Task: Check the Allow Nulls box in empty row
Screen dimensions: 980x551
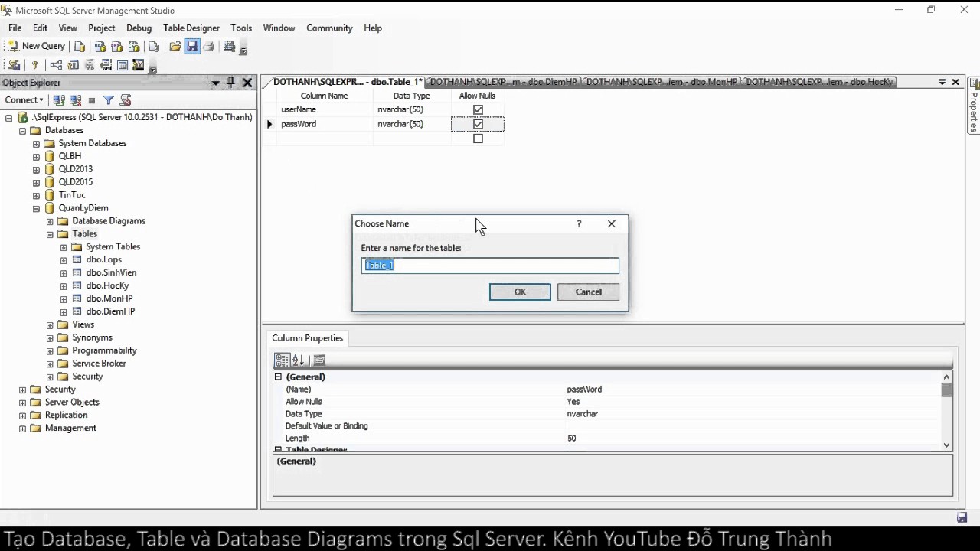Action: 478,139
